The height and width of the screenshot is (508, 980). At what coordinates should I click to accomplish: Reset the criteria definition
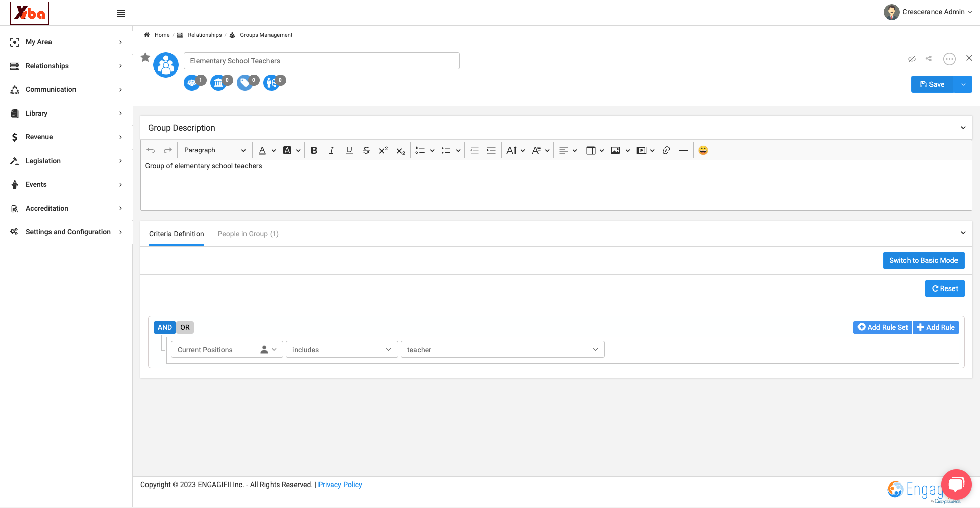coord(945,288)
